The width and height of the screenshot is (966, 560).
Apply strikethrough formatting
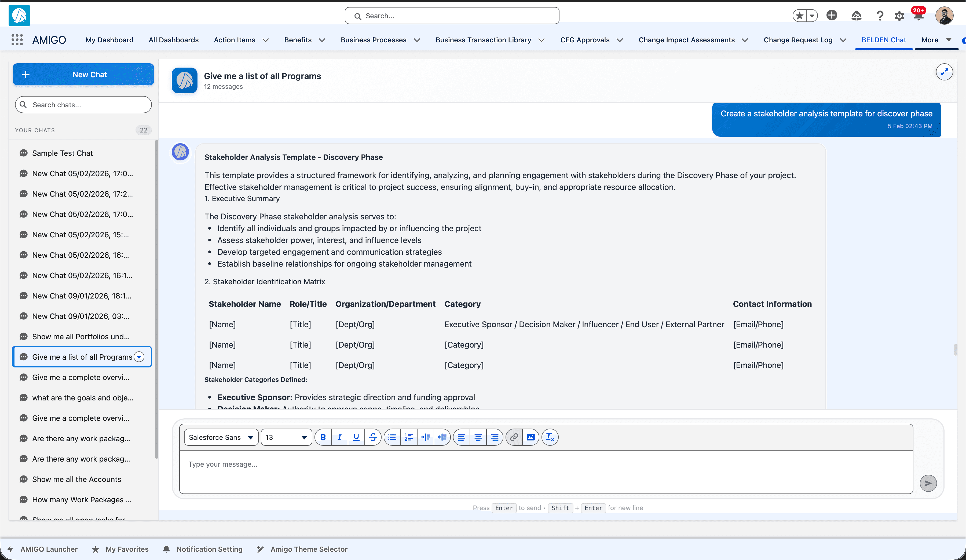click(373, 437)
